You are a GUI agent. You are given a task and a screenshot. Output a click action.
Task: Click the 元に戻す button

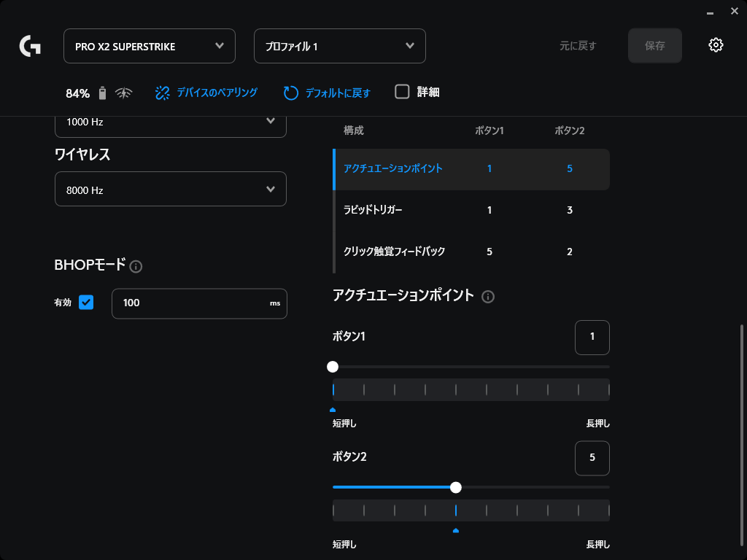pyautogui.click(x=578, y=46)
